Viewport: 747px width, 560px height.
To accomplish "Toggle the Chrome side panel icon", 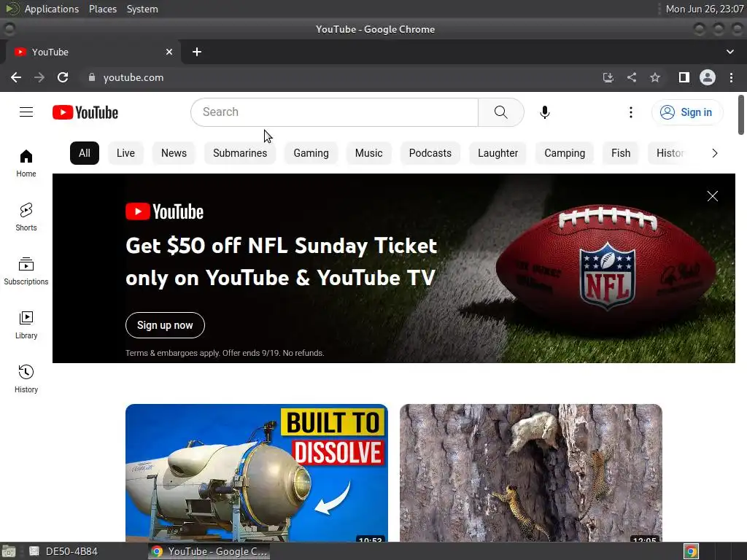I will [684, 77].
